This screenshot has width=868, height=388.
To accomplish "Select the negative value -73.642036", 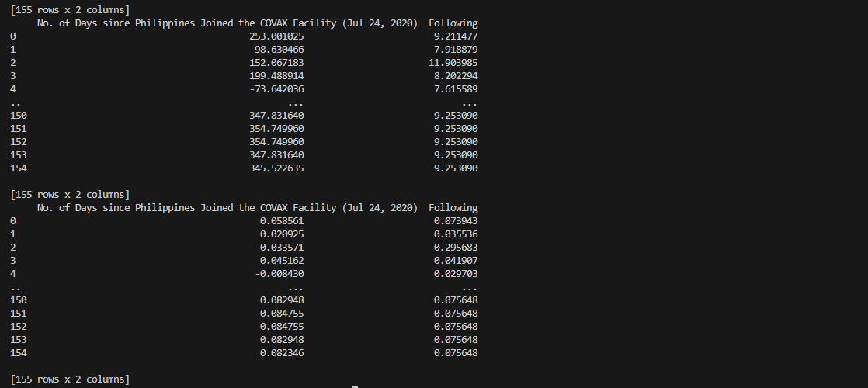I will (x=276, y=89).
